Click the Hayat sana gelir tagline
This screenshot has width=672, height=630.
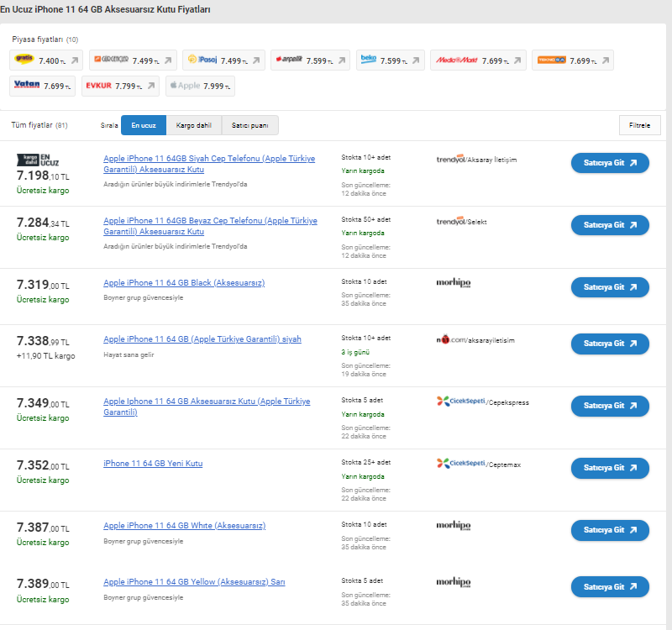[129, 354]
